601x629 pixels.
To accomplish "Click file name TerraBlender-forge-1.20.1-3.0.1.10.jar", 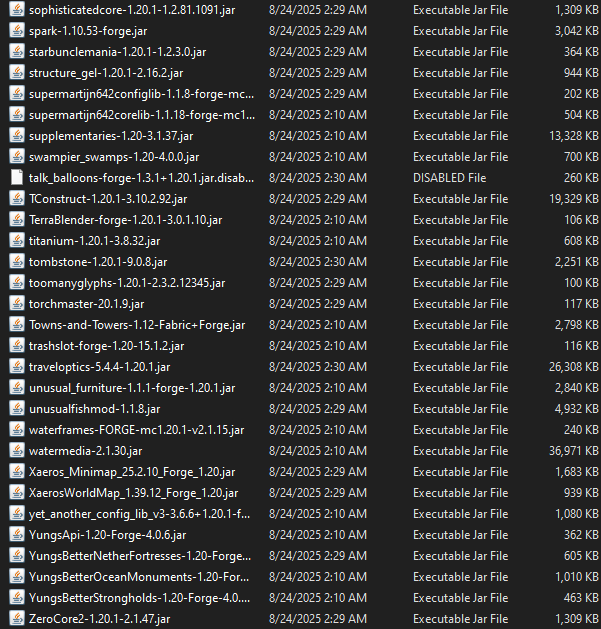I will point(126,220).
